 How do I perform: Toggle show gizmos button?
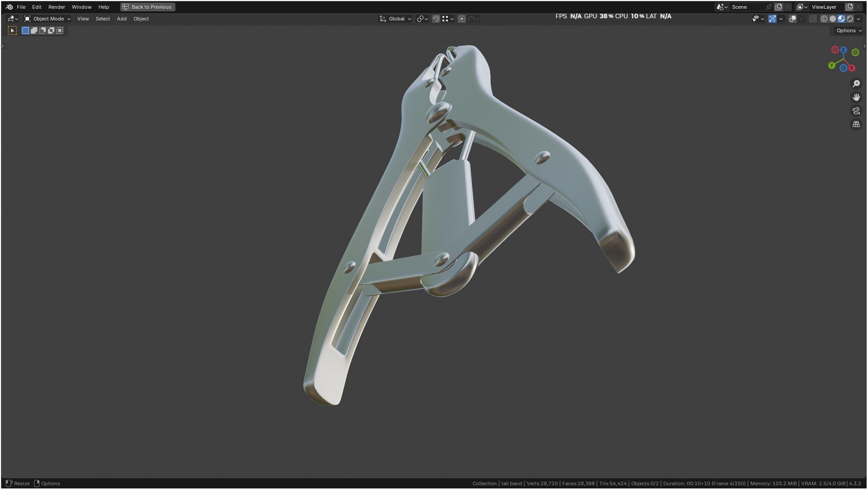point(772,19)
